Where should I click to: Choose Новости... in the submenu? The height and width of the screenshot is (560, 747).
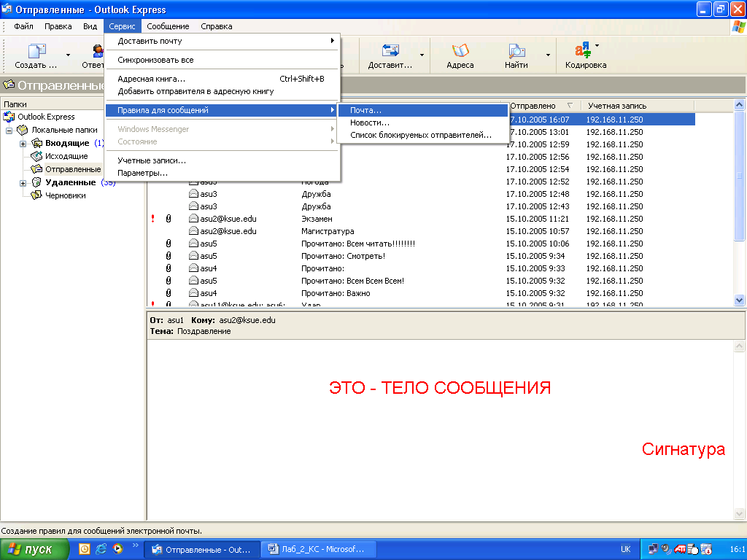[x=422, y=122]
